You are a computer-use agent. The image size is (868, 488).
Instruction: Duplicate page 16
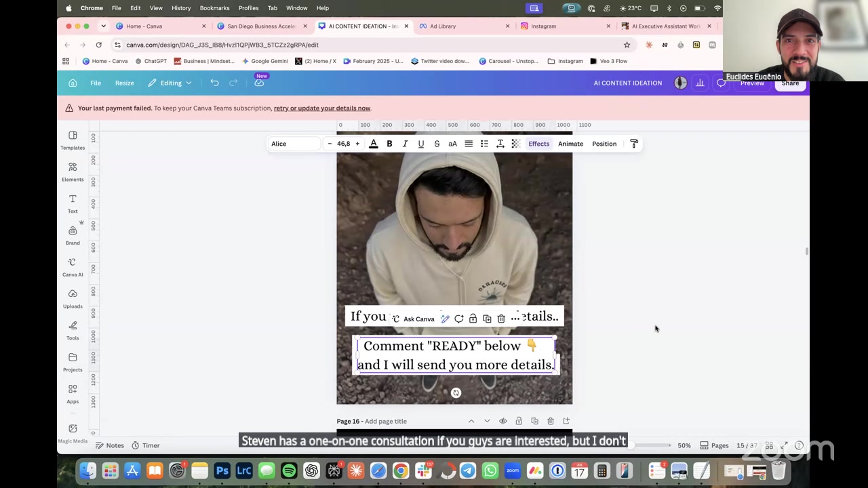pyautogui.click(x=534, y=422)
